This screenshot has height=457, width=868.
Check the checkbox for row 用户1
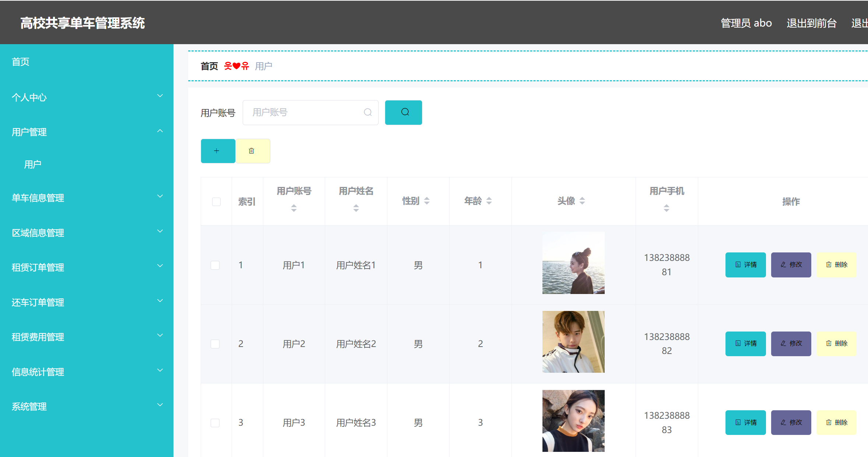[215, 265]
